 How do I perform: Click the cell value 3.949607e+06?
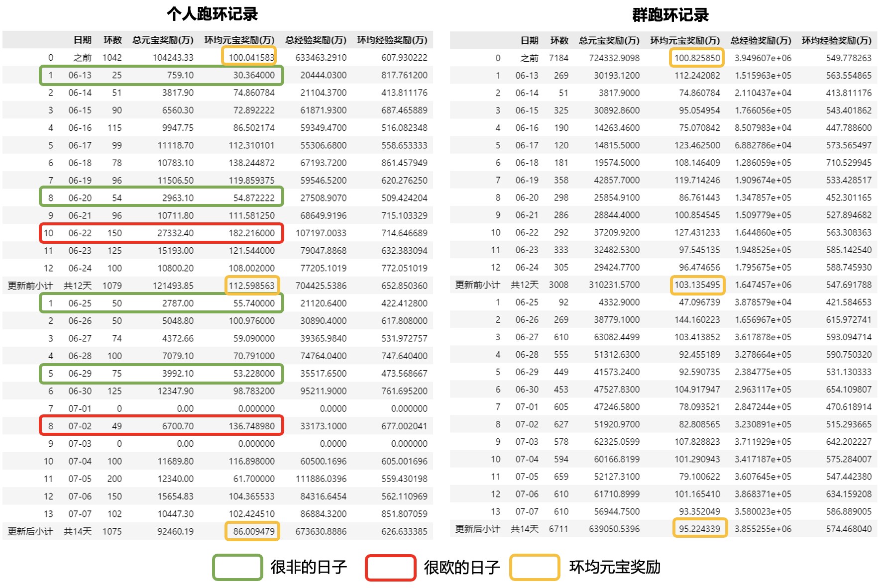point(763,58)
